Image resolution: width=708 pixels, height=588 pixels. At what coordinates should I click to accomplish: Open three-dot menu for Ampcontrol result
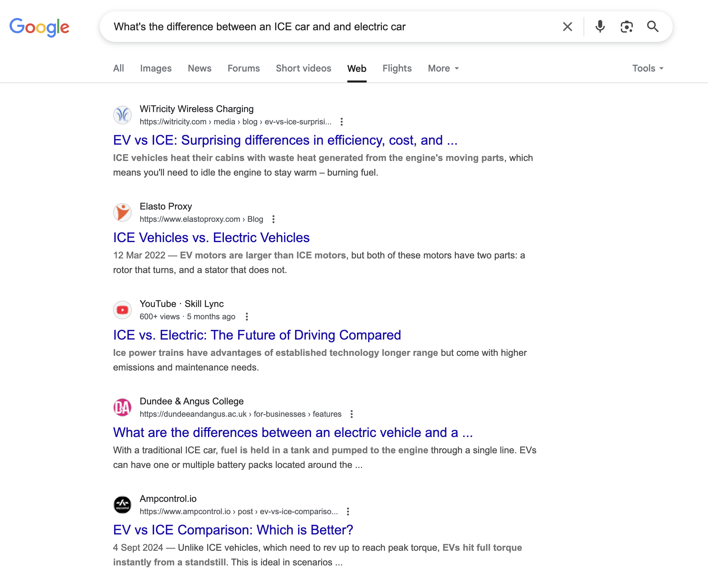pos(348,511)
